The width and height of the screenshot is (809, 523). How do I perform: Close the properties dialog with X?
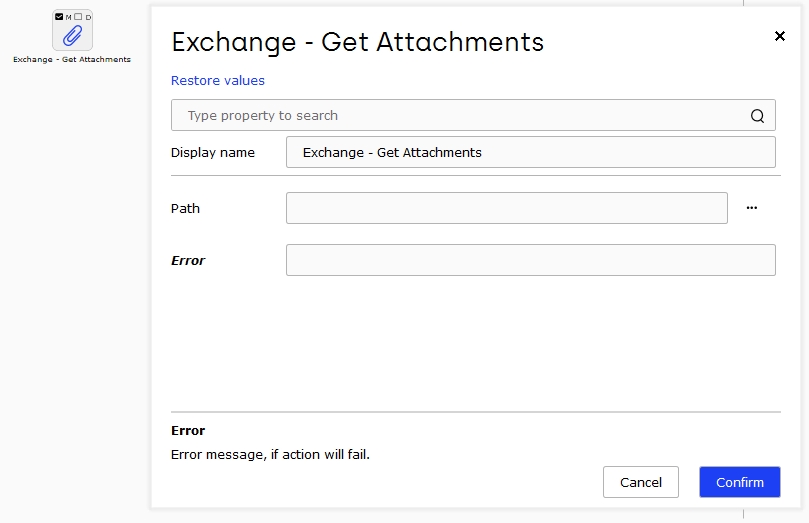[780, 36]
